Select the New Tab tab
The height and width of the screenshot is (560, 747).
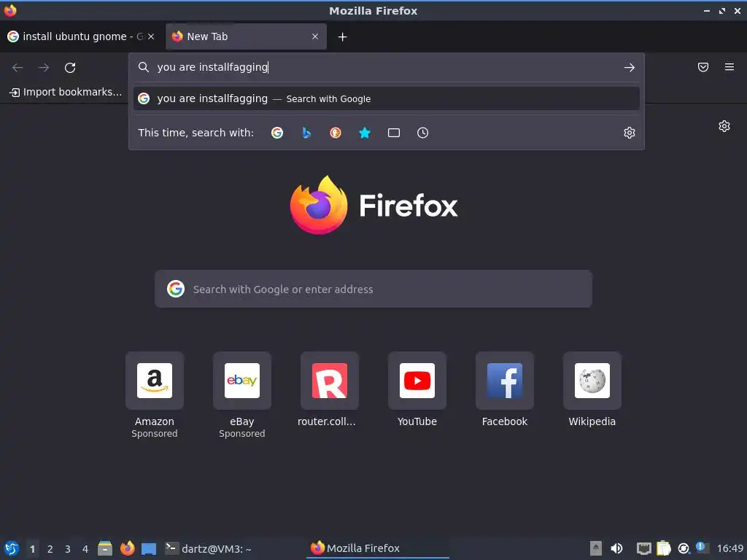click(246, 36)
